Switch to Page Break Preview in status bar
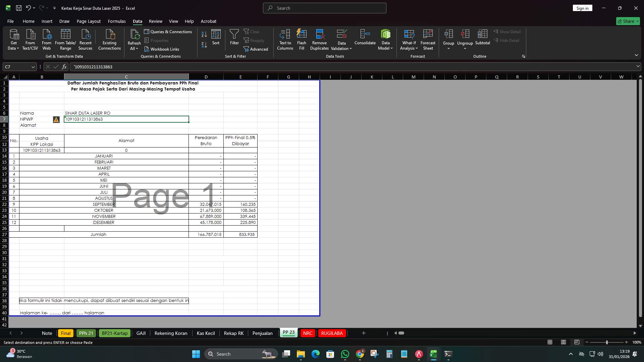The height and width of the screenshot is (362, 644). pyautogui.click(x=577, y=342)
